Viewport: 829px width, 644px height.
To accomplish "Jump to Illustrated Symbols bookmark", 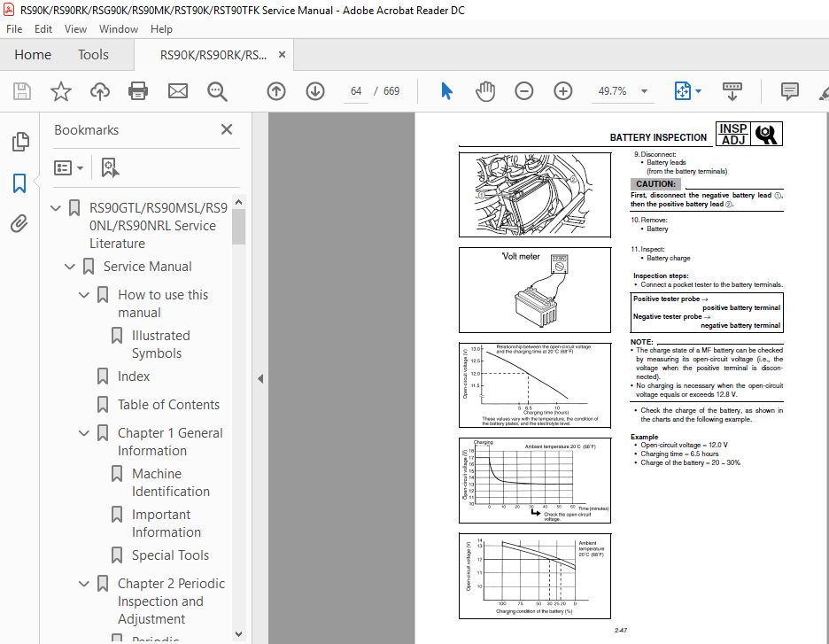I will pyautogui.click(x=160, y=345).
